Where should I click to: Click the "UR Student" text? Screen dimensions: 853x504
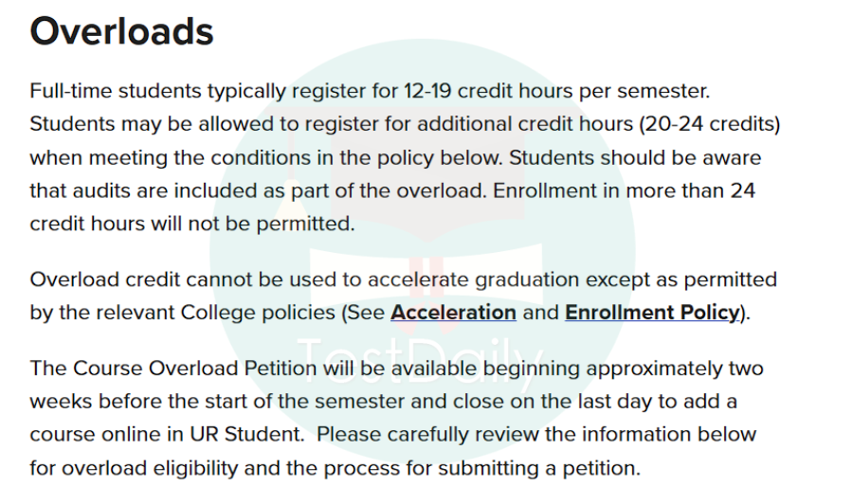[245, 435]
